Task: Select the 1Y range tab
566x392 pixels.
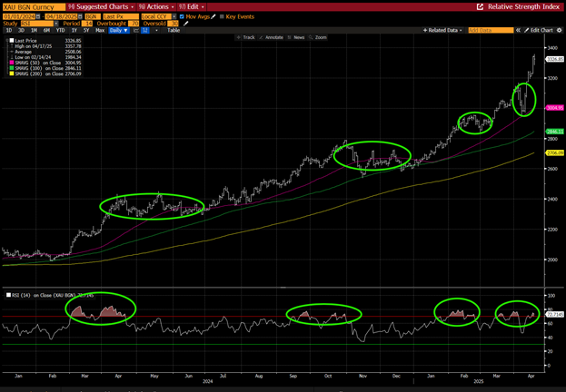Action: [x=74, y=30]
